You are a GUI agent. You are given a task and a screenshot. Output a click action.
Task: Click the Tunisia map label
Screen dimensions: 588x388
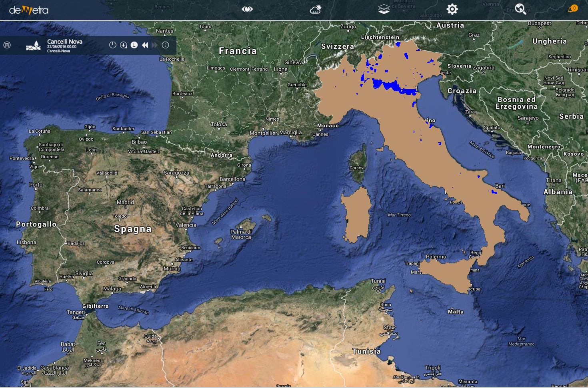click(x=367, y=351)
